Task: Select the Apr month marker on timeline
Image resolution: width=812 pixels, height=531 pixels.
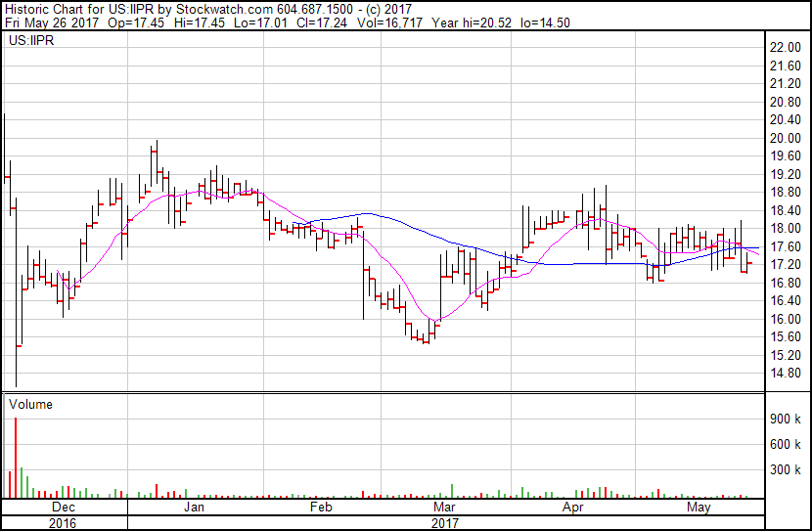Action: pos(572,508)
